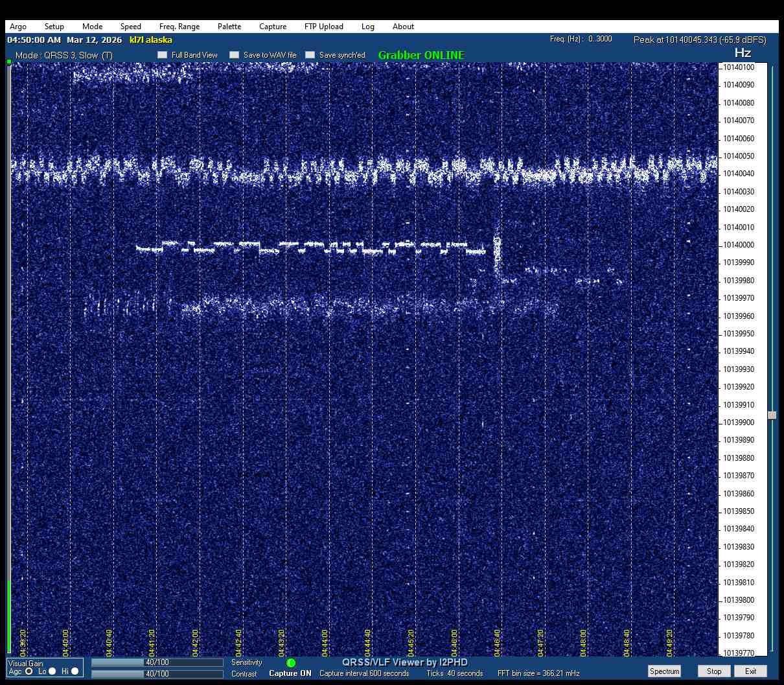This screenshot has height=685, width=784.
Task: Open the Freq. Range dropdown menu
Action: (179, 27)
